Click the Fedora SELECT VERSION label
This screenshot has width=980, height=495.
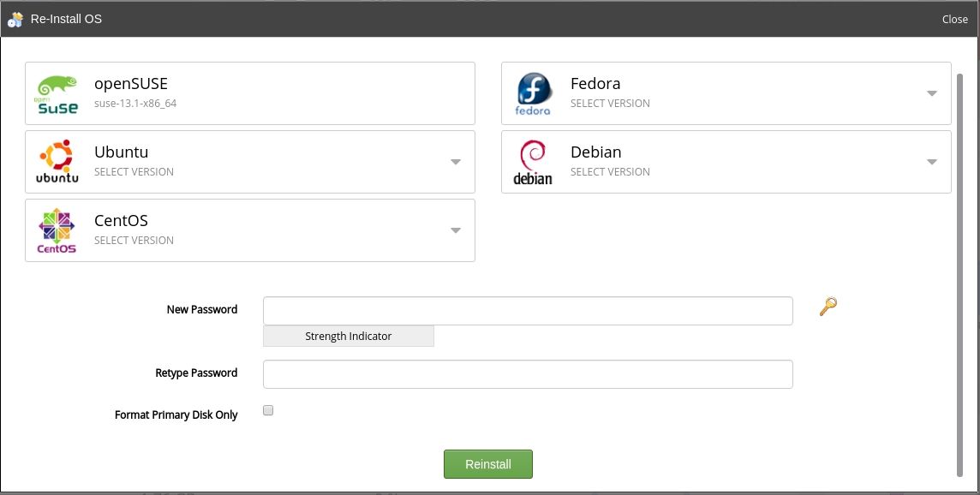tap(610, 104)
